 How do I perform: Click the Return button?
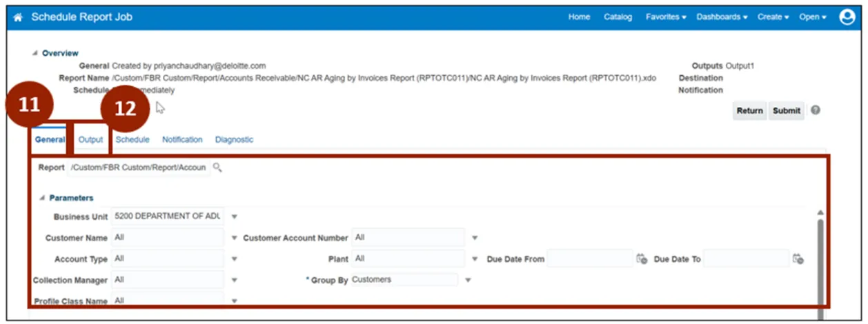749,111
